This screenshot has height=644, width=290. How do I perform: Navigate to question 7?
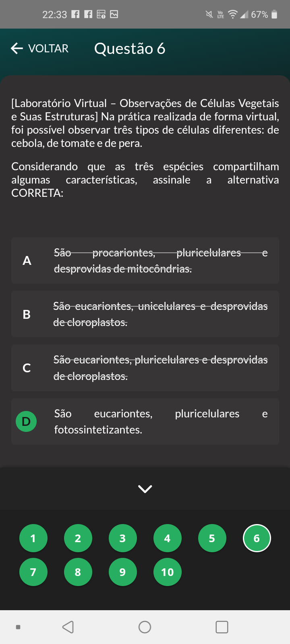point(33,572)
